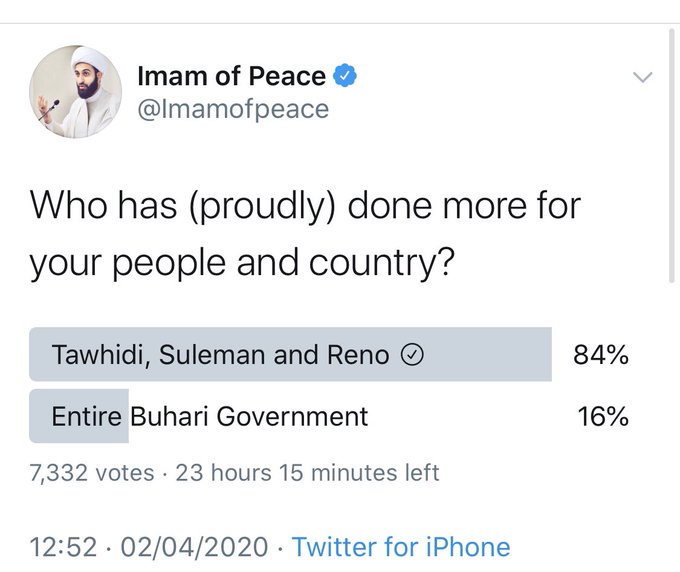This screenshot has width=680, height=572.
Task: Expand the tweet options chevron
Action: click(642, 77)
